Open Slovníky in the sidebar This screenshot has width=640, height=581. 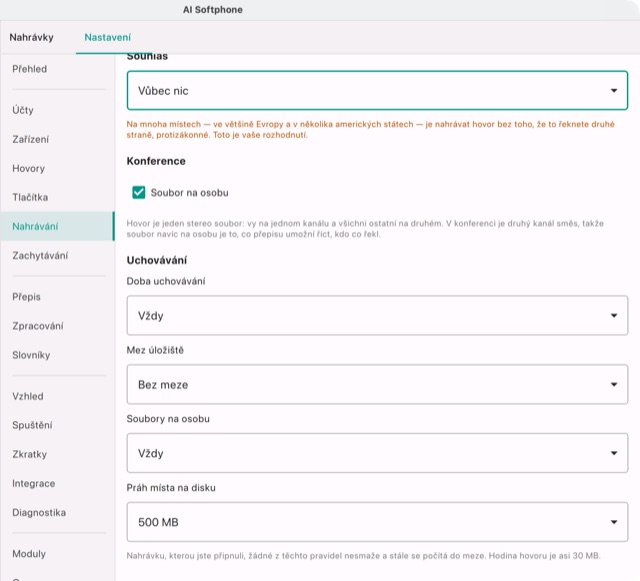31,355
